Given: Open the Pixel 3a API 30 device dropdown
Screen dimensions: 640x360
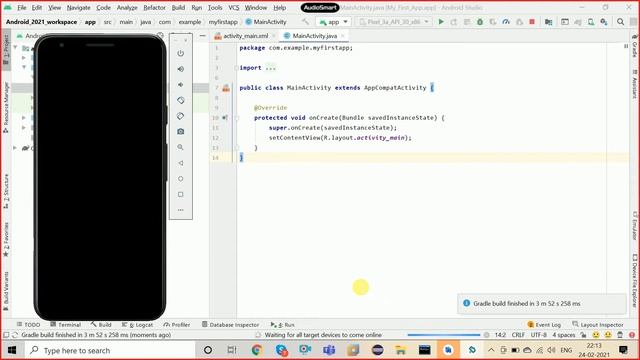Looking at the screenshot, I should 394,22.
